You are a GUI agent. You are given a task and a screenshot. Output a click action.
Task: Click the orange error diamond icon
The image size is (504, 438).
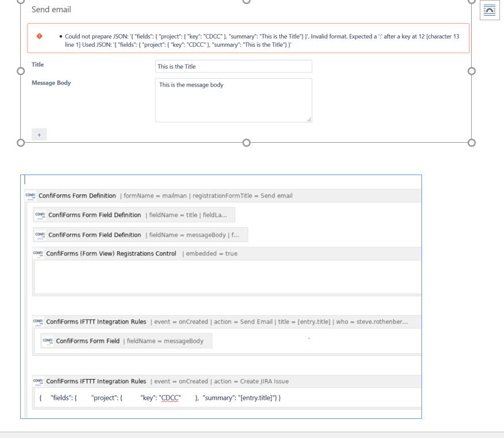coord(39,36)
